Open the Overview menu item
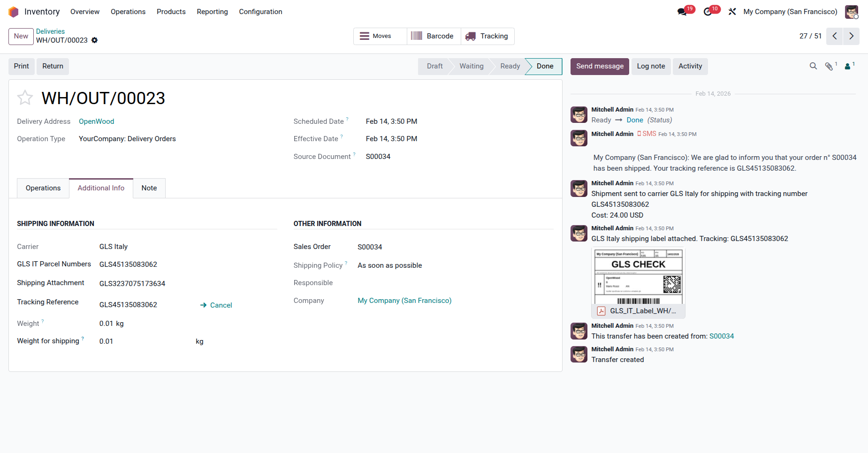This screenshot has width=868, height=453. (85, 12)
